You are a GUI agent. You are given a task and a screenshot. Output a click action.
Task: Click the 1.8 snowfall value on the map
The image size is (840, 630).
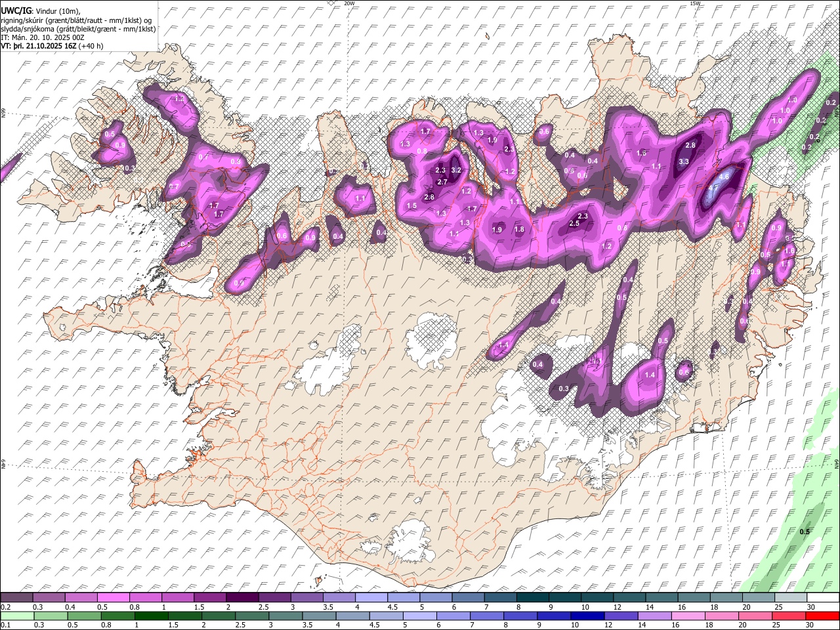519,230
